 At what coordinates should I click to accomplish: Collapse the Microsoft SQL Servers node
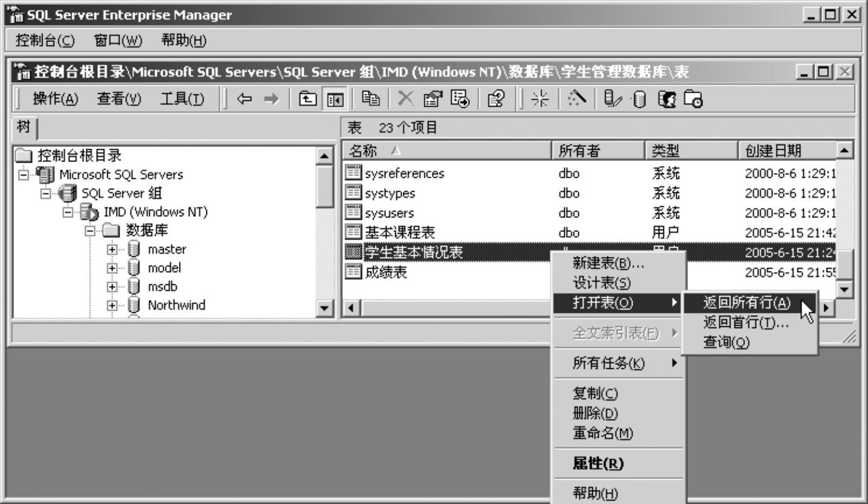tap(23, 175)
